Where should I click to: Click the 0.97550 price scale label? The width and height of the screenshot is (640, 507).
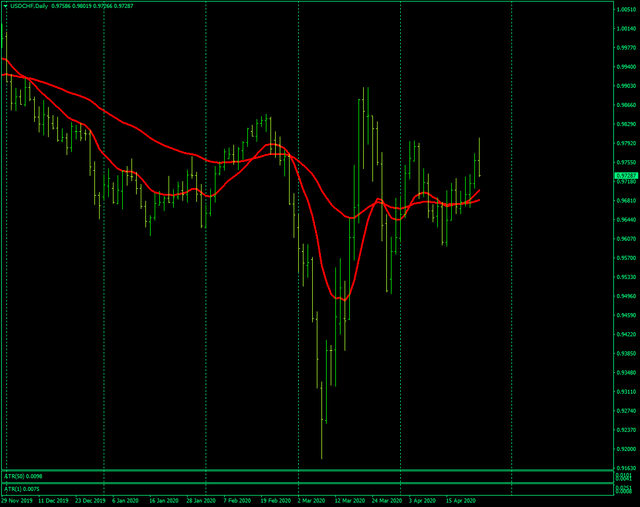pyautogui.click(x=627, y=162)
